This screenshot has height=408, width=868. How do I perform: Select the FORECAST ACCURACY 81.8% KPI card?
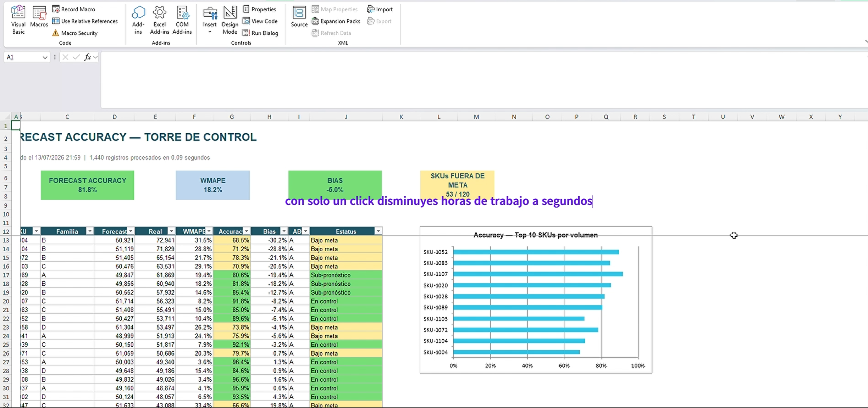point(87,185)
